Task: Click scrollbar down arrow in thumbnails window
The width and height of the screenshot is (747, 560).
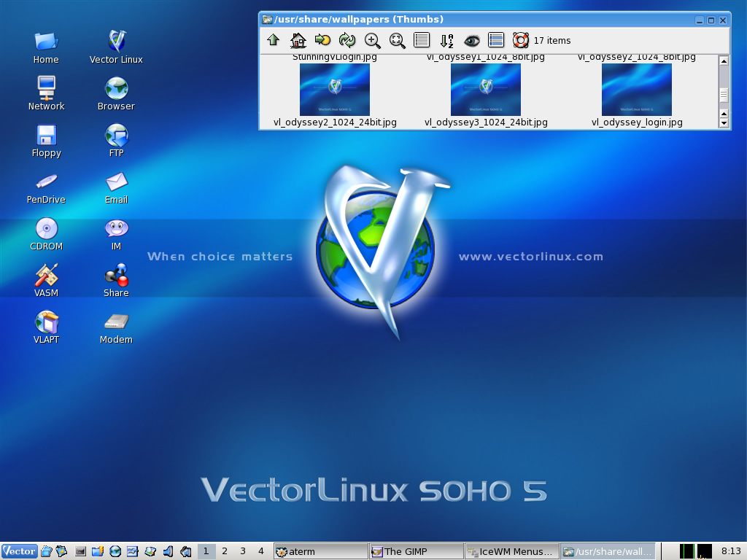Action: coord(724,123)
